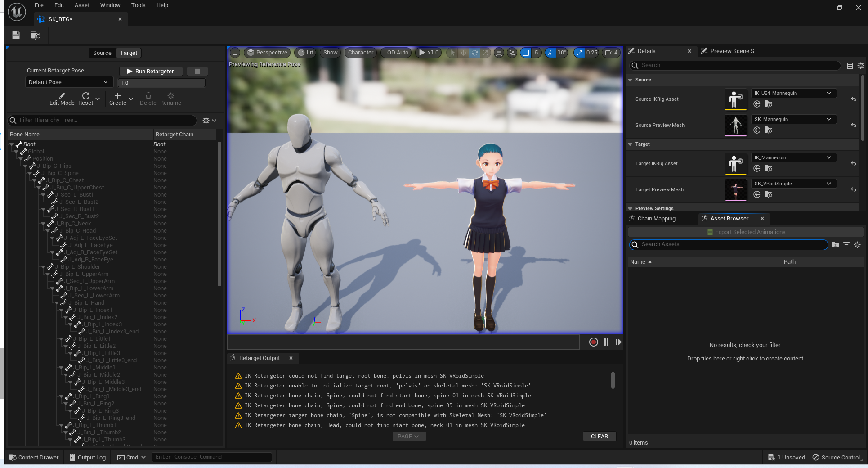Image resolution: width=868 pixels, height=468 pixels.
Task: Switch to the Chain Mapping tab
Action: [x=656, y=219]
